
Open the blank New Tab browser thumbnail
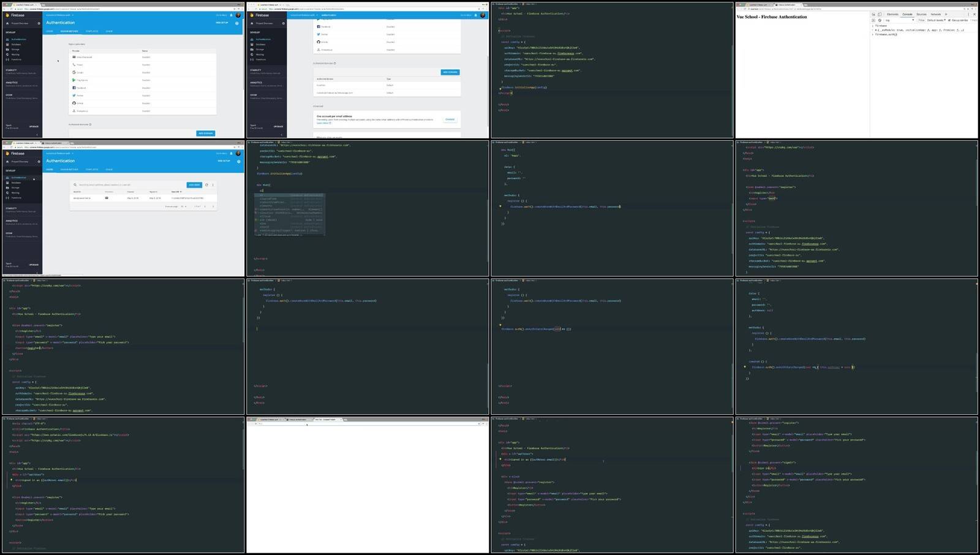tap(367, 485)
